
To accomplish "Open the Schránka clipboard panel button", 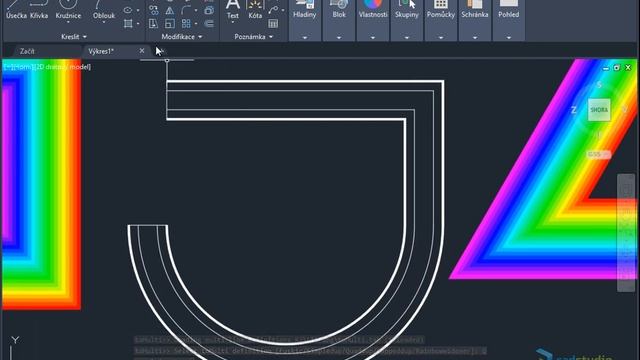I will pyautogui.click(x=475, y=10).
